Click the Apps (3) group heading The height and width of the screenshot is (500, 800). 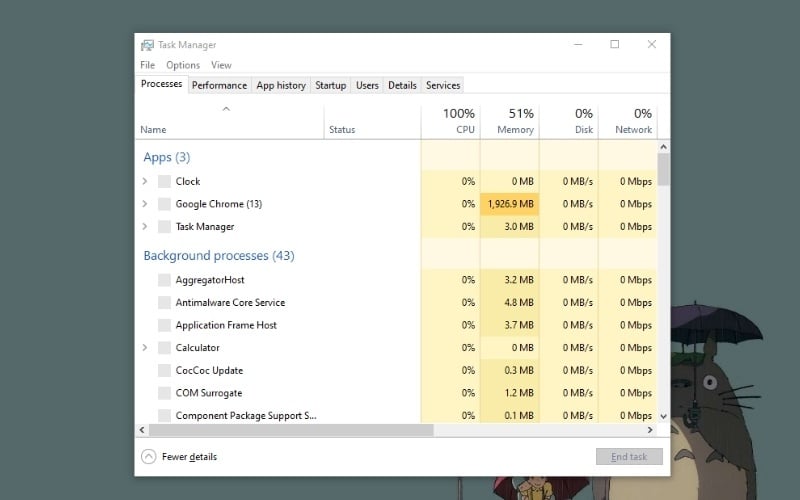[x=167, y=157]
